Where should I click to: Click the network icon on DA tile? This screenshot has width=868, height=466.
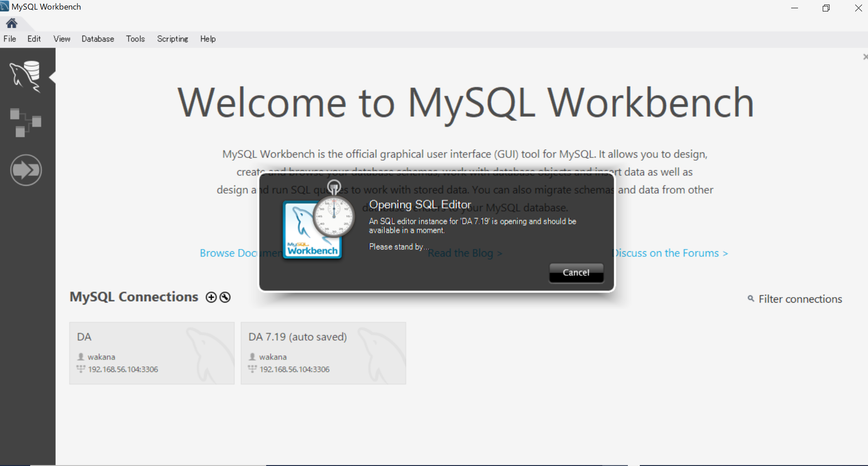click(x=81, y=369)
